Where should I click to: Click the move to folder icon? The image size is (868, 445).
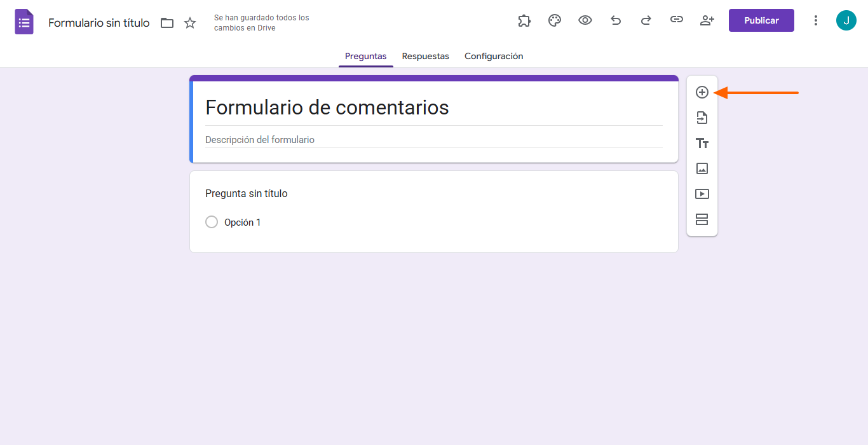coord(167,23)
